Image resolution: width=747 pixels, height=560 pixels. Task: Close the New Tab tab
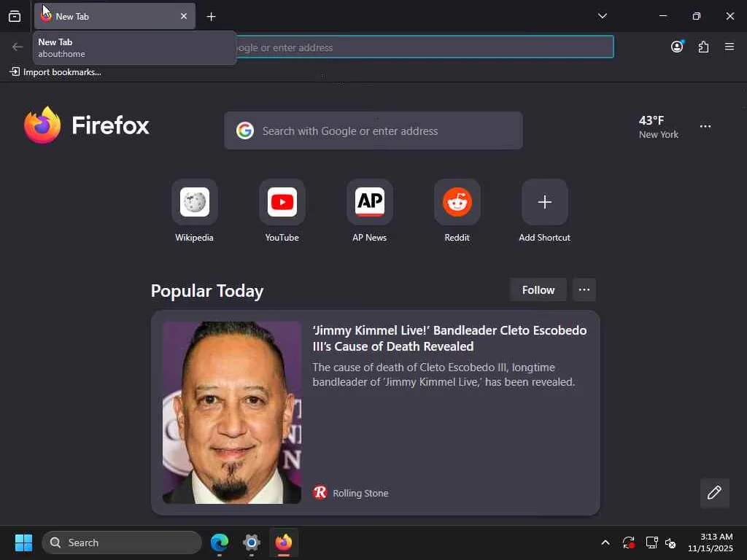[x=184, y=16]
